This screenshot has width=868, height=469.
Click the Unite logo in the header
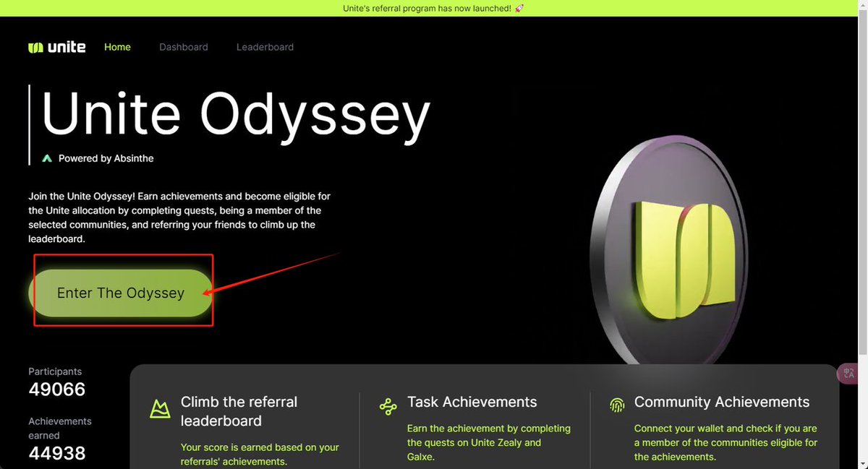pyautogui.click(x=57, y=47)
